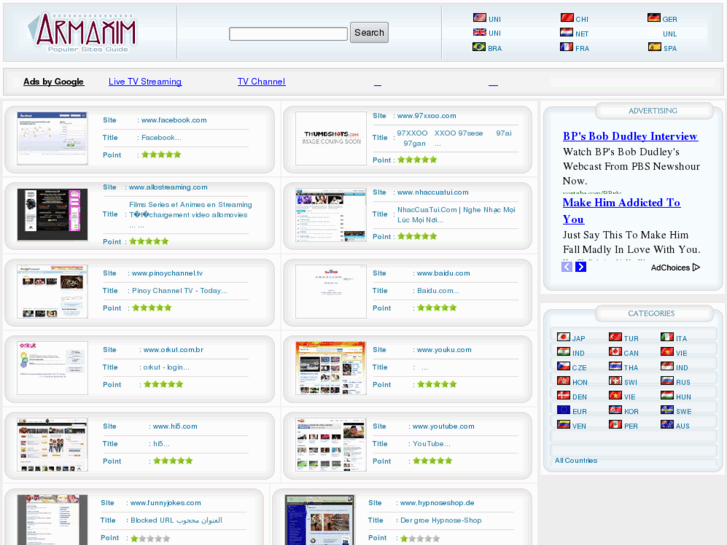Open the youtube.com site thumbnail
The height and width of the screenshot is (545, 727).
point(331,444)
